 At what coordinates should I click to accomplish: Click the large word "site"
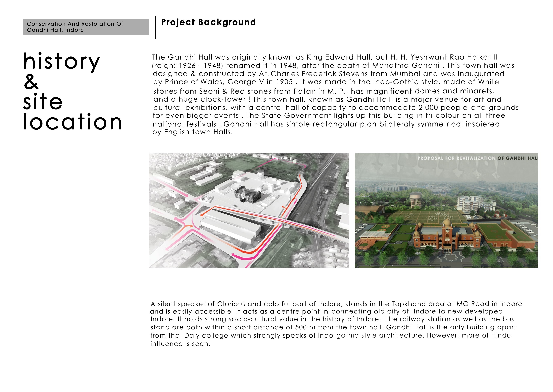tap(43, 102)
